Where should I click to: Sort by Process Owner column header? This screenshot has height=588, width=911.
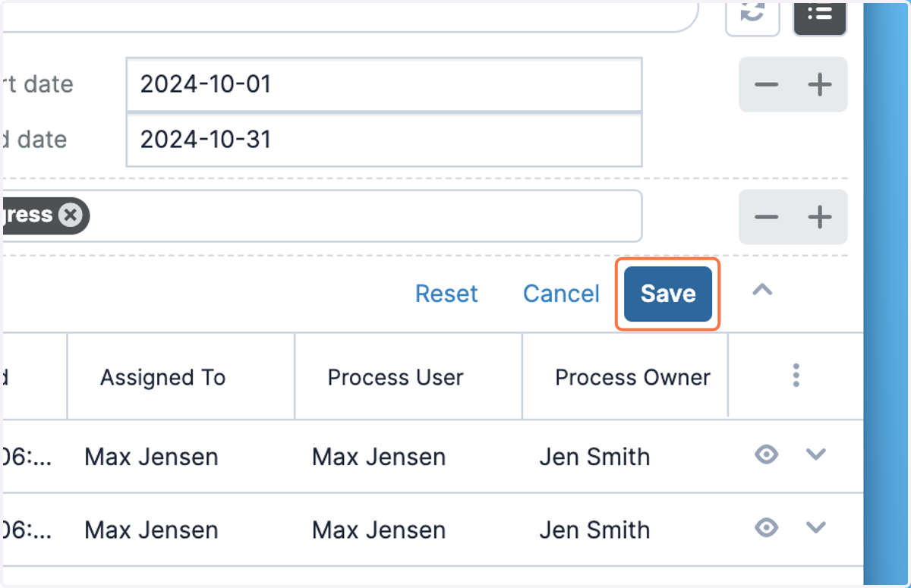[x=632, y=377]
